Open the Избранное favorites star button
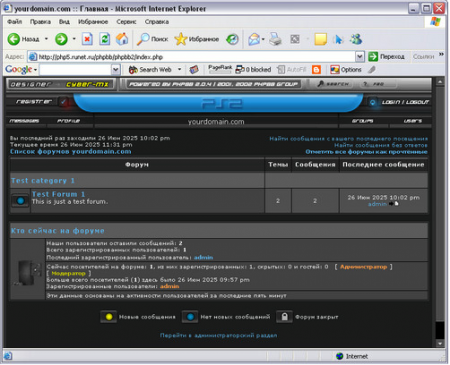This screenshot has height=365, width=450. click(197, 39)
